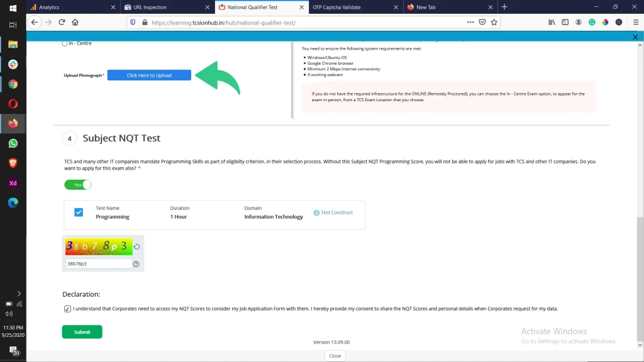This screenshot has width=644, height=362.
Task: Select the In - Centre radio button
Action: click(x=65, y=43)
